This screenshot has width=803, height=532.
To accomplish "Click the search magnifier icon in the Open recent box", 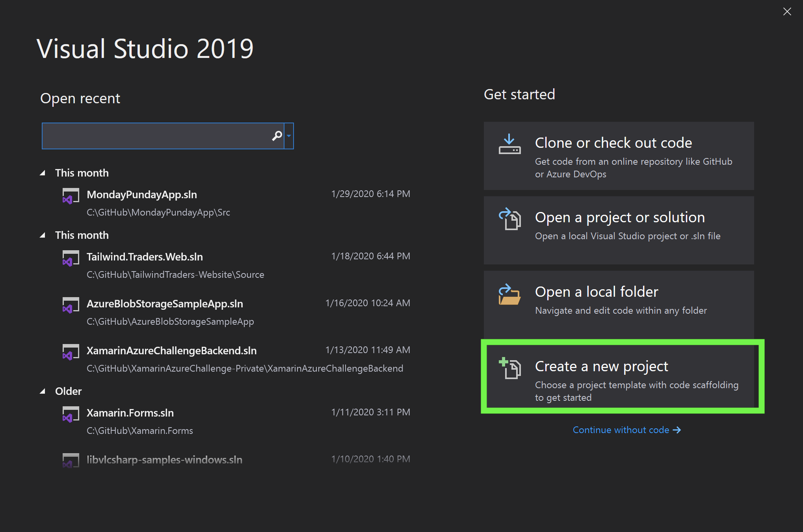I will pyautogui.click(x=277, y=136).
